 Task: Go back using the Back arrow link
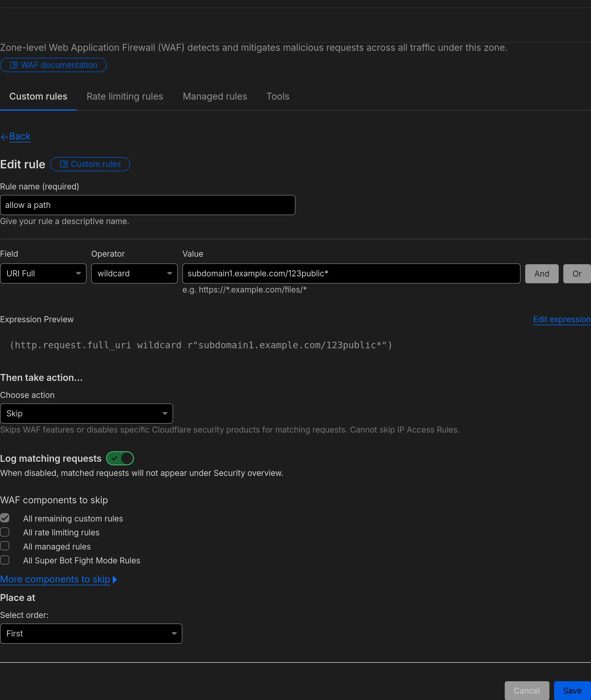click(16, 136)
